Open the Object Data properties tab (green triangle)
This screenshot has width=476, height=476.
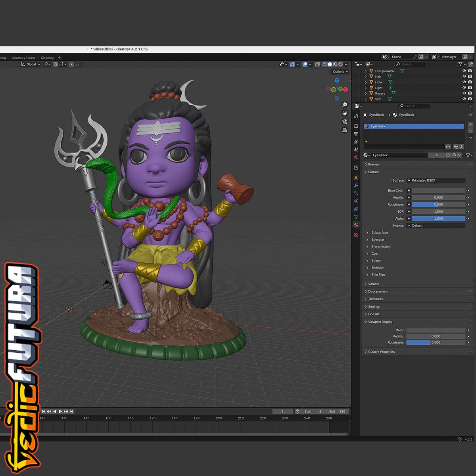356,217
